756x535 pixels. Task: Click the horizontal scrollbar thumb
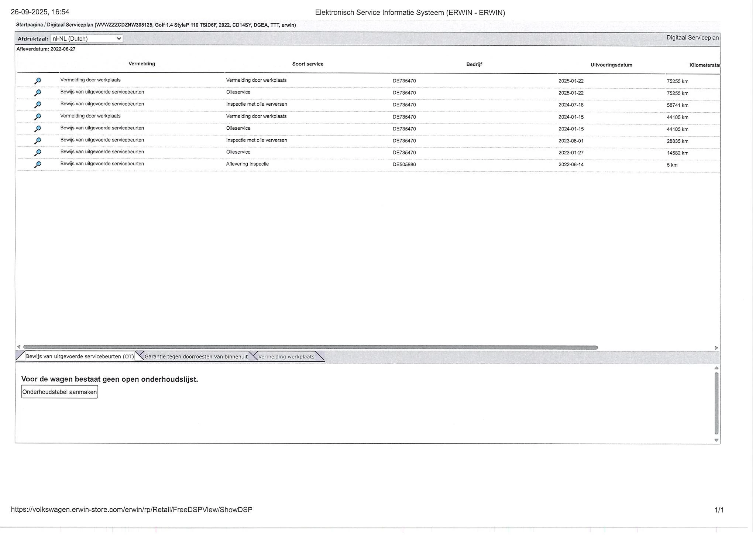point(310,347)
